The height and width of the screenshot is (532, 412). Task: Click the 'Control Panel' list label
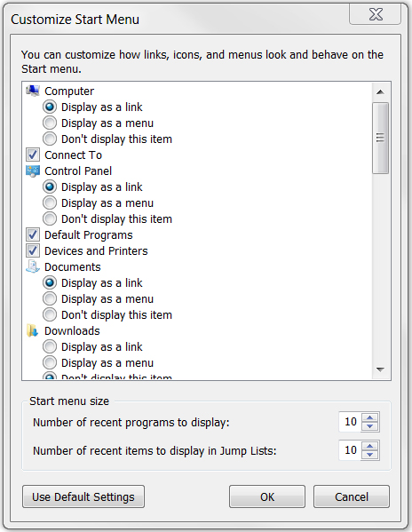point(78,171)
